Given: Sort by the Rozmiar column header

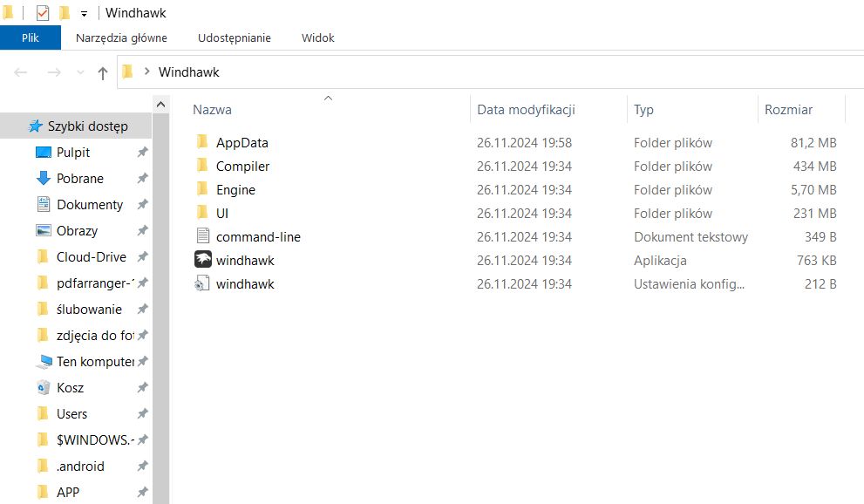Looking at the screenshot, I should [x=788, y=110].
